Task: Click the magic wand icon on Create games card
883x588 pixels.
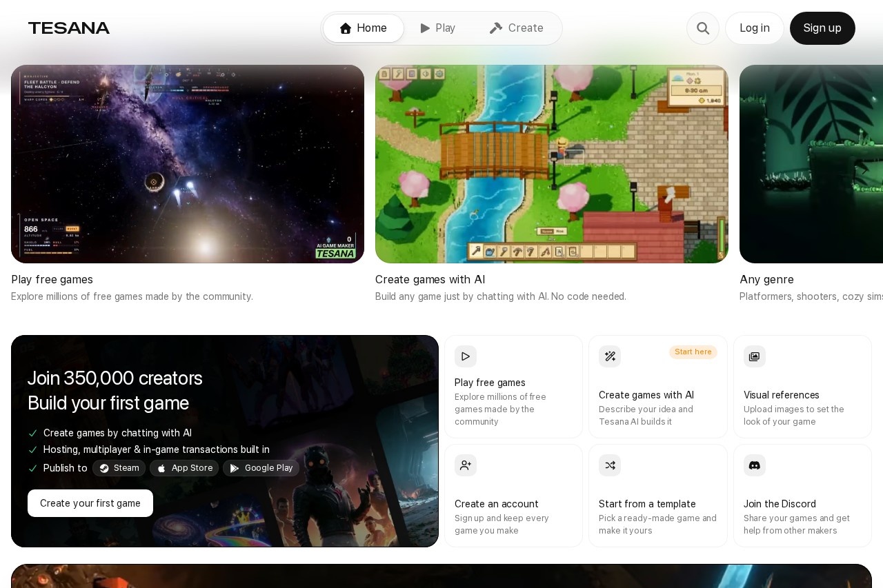Action: (x=610, y=356)
